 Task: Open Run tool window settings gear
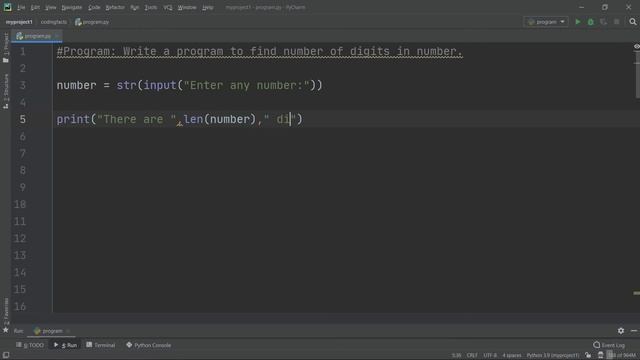click(621, 331)
